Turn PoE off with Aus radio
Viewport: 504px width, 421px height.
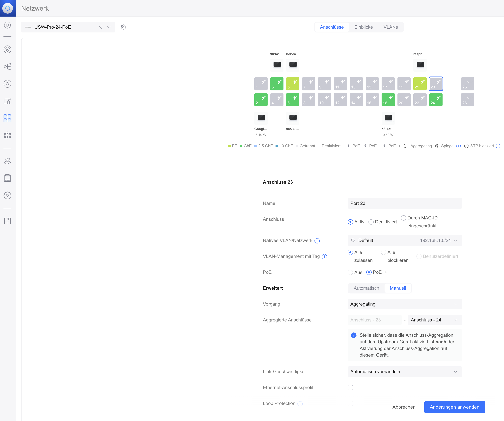[x=350, y=272]
